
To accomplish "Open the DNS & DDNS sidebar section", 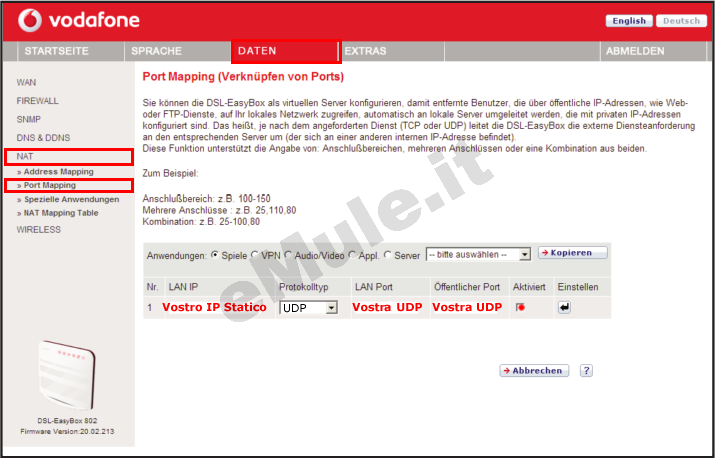I will (43, 138).
